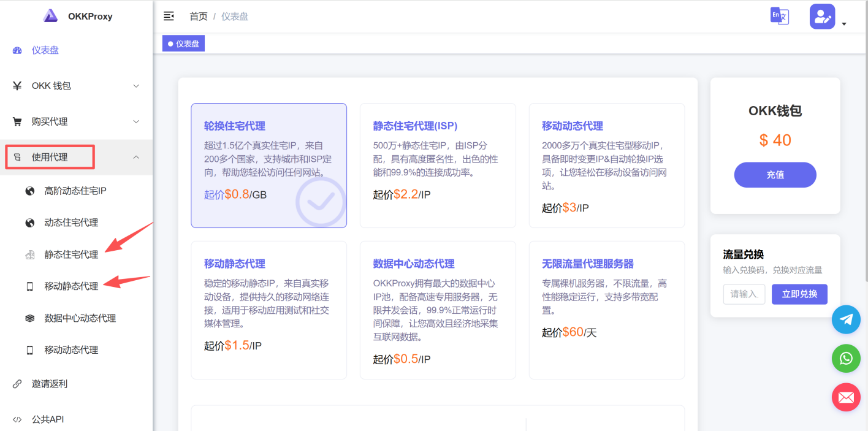Click the dashboard gauge icon in sidebar
The width and height of the screenshot is (868, 431).
tap(17, 50)
